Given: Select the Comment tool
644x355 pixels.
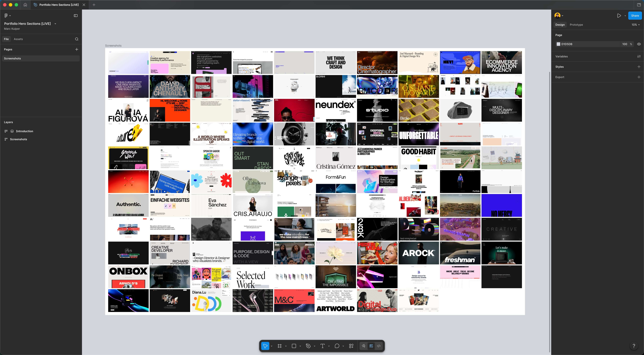Looking at the screenshot, I should [337, 346].
